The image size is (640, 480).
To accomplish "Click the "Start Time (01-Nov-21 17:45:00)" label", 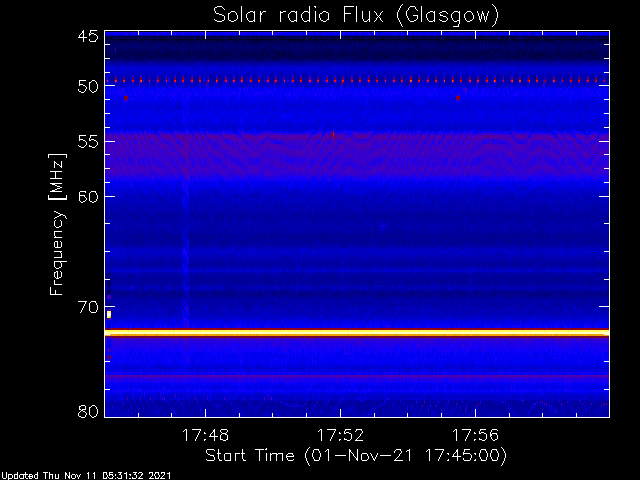I will (x=356, y=456).
